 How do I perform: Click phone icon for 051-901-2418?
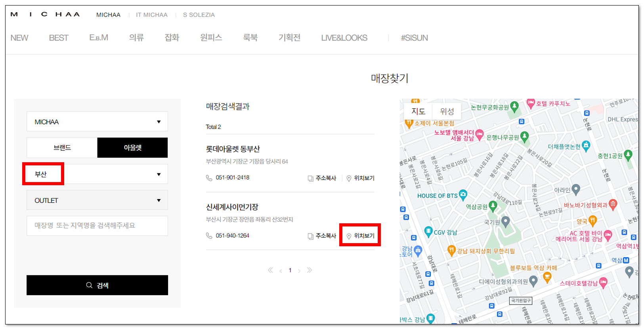tap(209, 178)
